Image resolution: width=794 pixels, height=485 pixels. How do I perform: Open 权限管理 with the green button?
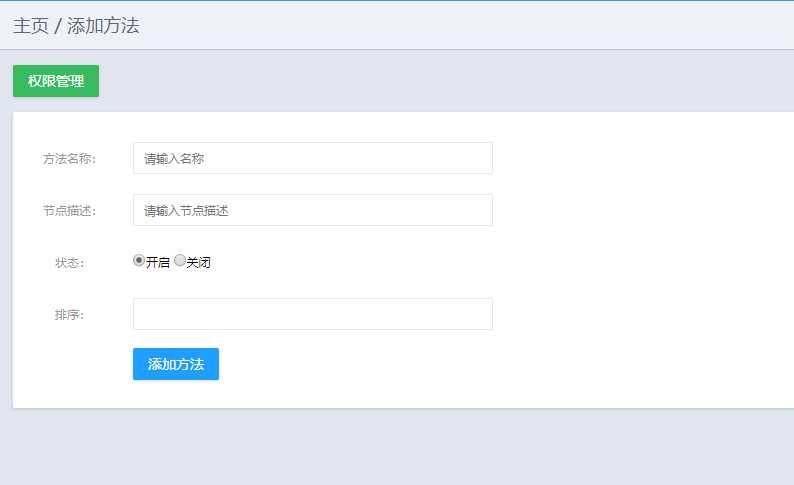pyautogui.click(x=56, y=81)
